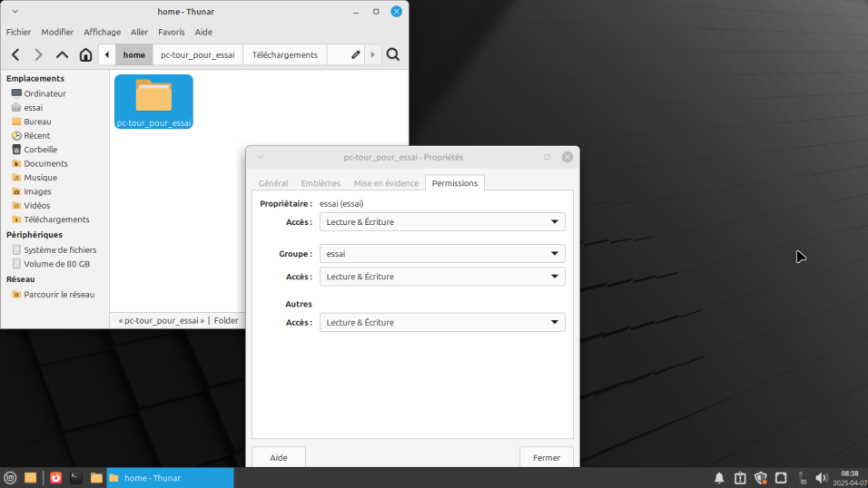The width and height of the screenshot is (868, 488).
Task: Open Bureau in the sidebar
Action: [x=37, y=122]
